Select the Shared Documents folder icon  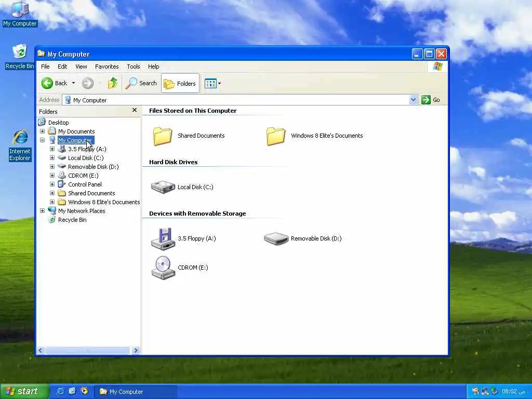tap(163, 137)
